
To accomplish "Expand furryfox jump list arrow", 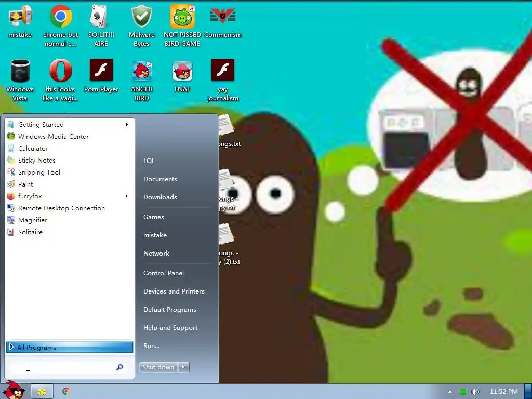I will click(127, 196).
